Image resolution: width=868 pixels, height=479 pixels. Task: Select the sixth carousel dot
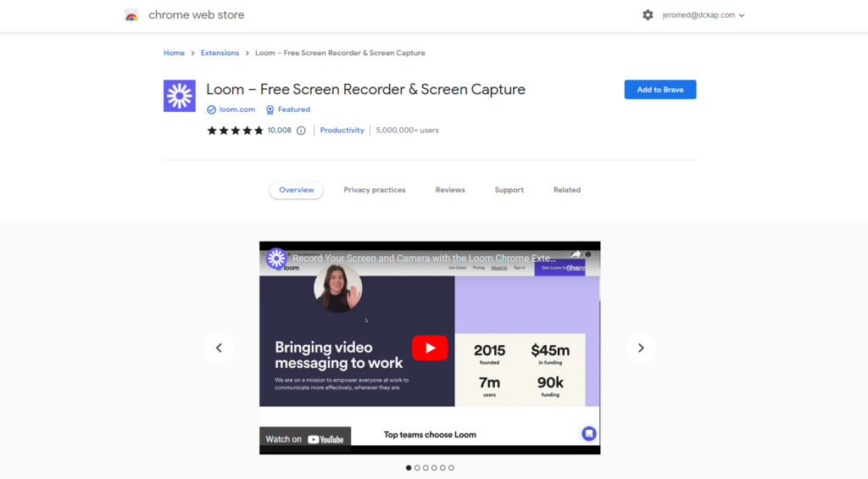[x=451, y=468]
